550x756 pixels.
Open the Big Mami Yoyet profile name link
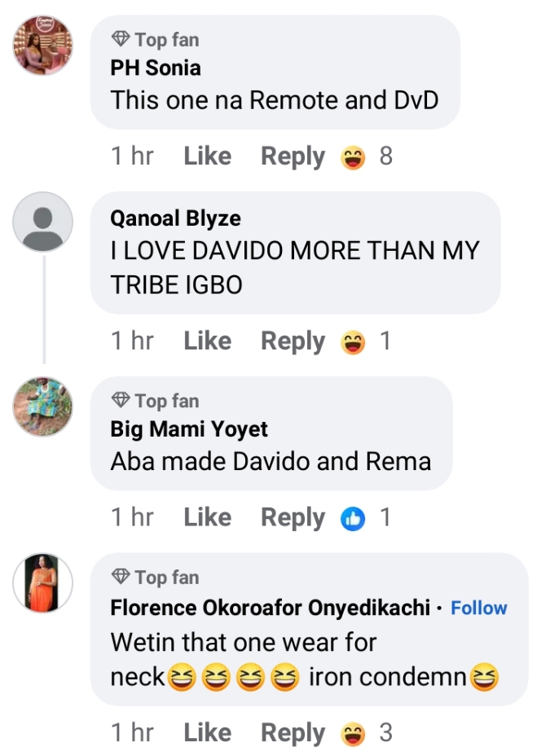click(x=189, y=429)
